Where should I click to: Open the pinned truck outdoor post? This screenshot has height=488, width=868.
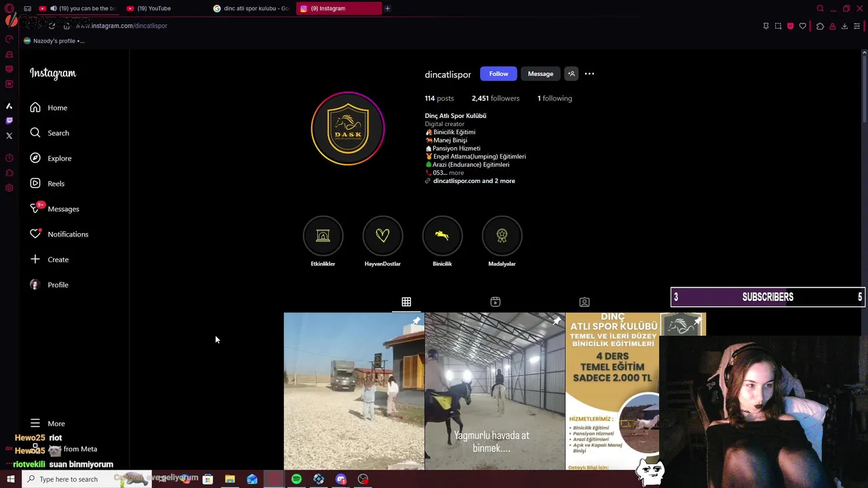[x=354, y=391]
